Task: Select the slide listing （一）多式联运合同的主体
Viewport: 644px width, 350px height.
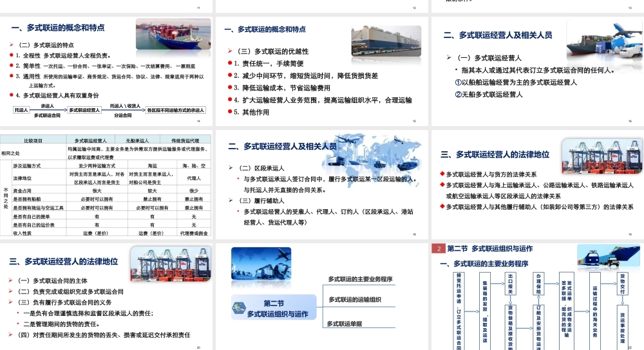Action: pos(106,296)
